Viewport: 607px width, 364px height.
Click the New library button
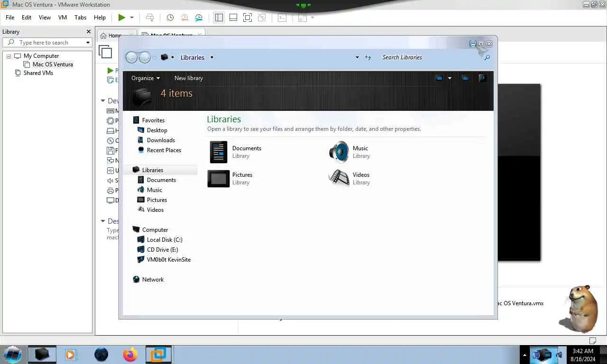pos(189,78)
